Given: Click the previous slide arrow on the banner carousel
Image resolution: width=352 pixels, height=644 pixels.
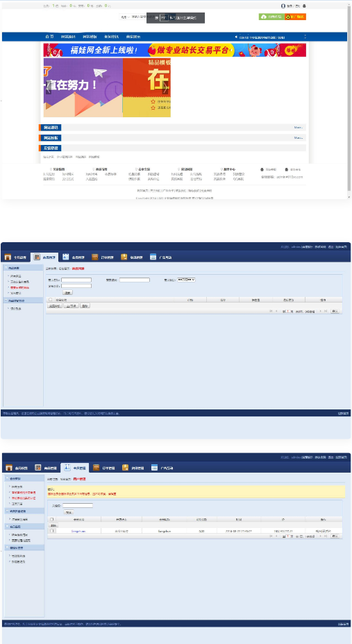Looking at the screenshot, I should point(48,88).
